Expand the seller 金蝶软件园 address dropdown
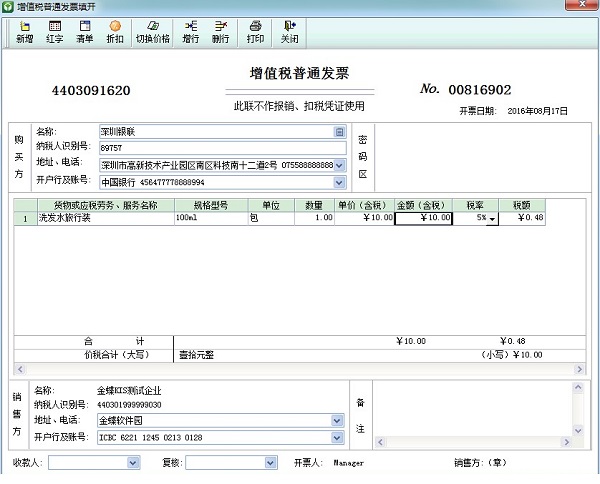 pyautogui.click(x=339, y=421)
